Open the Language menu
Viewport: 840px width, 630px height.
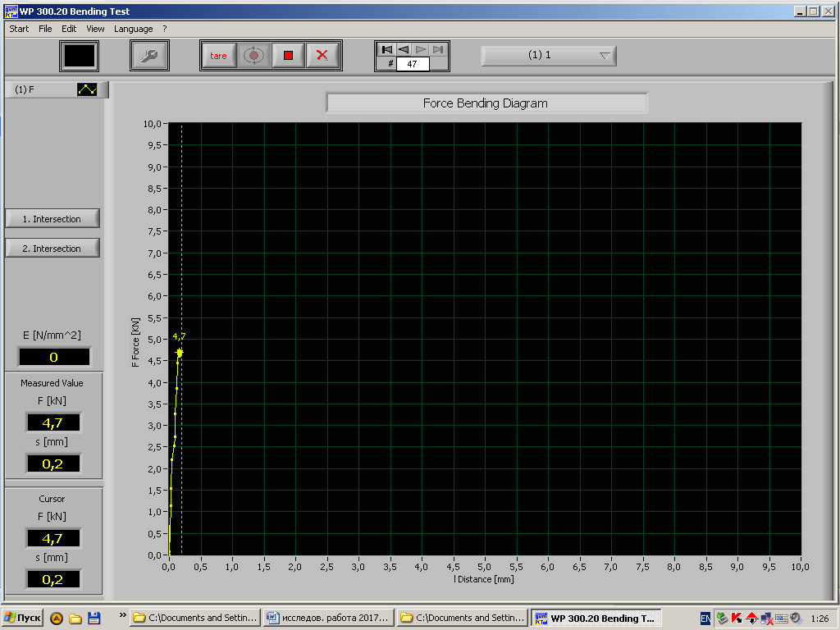click(134, 29)
